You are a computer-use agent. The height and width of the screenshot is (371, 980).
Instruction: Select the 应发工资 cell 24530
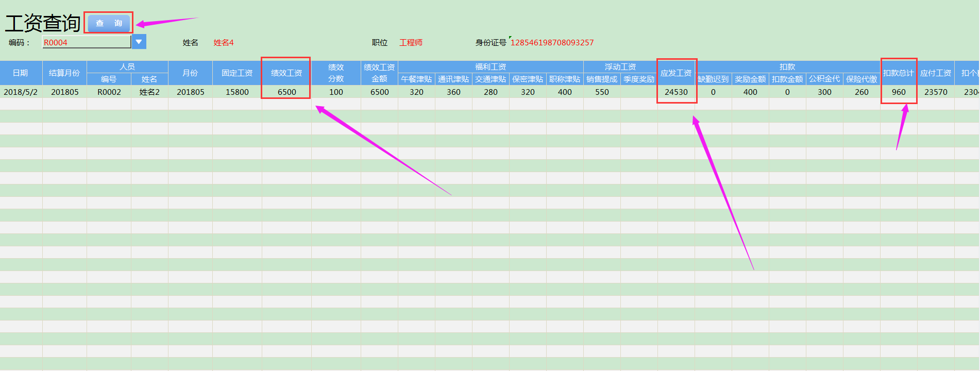pos(676,92)
